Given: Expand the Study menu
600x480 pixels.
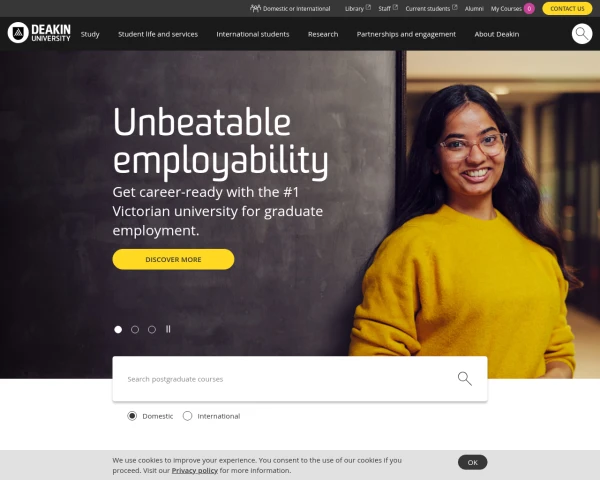Looking at the screenshot, I should click(x=90, y=34).
